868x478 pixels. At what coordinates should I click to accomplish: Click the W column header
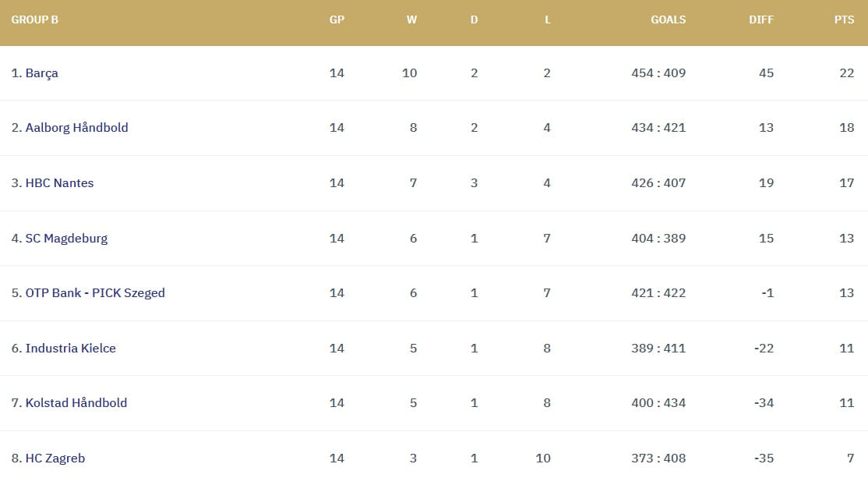411,19
